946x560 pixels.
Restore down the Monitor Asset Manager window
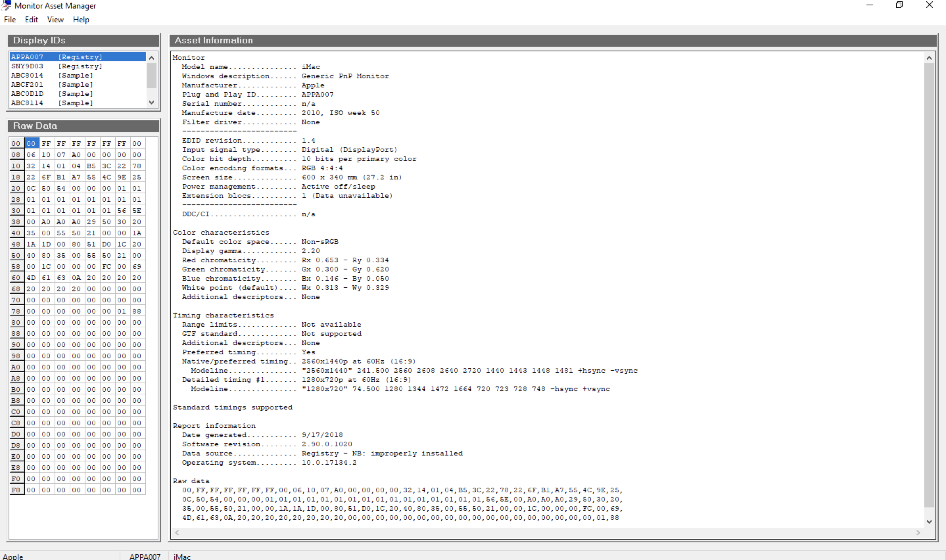899,5
